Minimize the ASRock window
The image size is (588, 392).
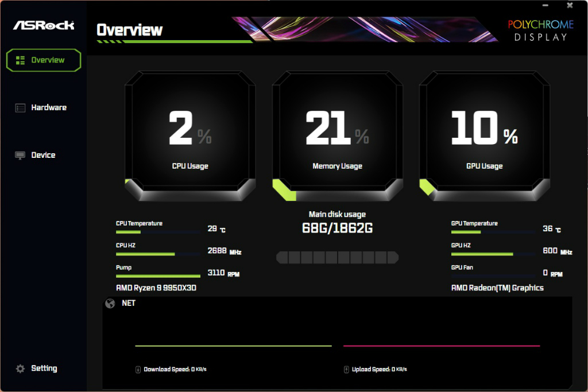(x=546, y=5)
